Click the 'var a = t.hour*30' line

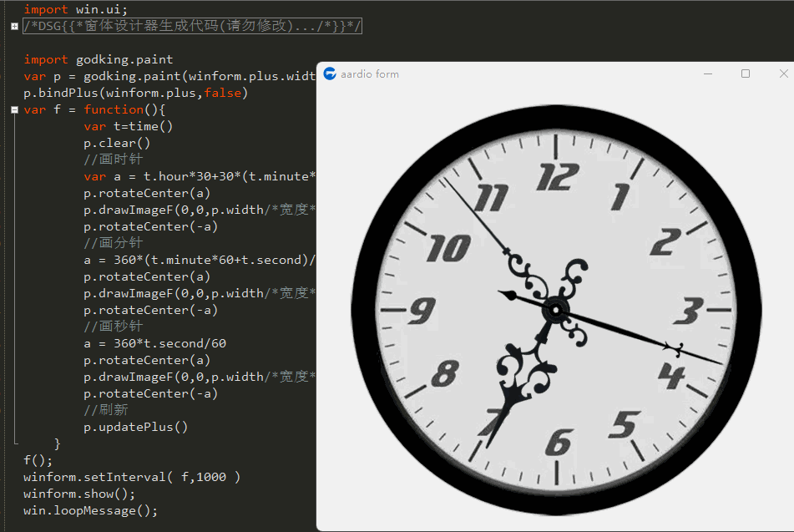[200, 177]
